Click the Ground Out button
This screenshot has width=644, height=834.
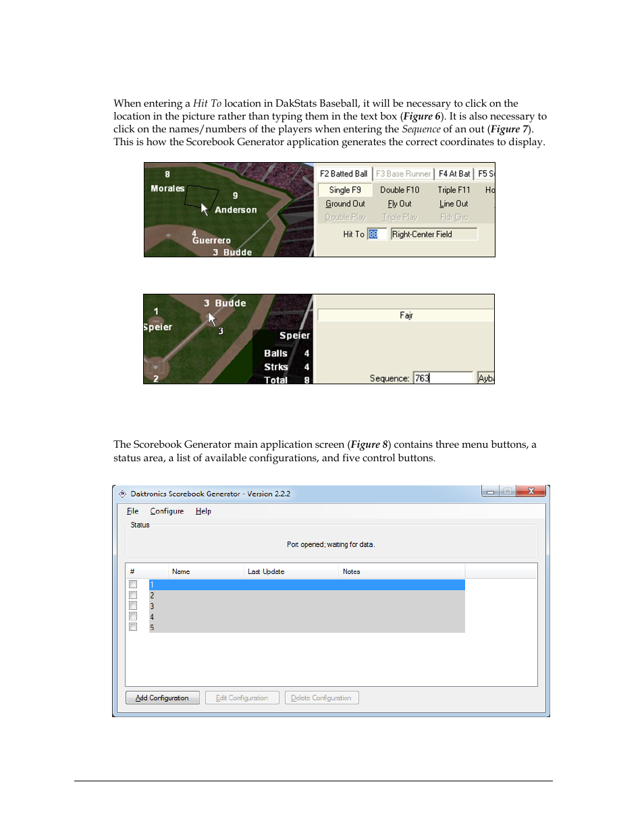click(x=345, y=204)
